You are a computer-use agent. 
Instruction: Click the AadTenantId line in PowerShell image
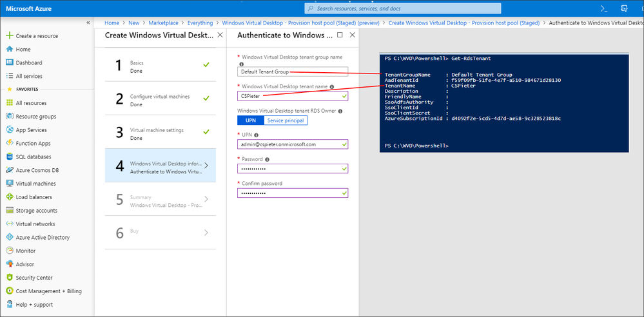473,81
